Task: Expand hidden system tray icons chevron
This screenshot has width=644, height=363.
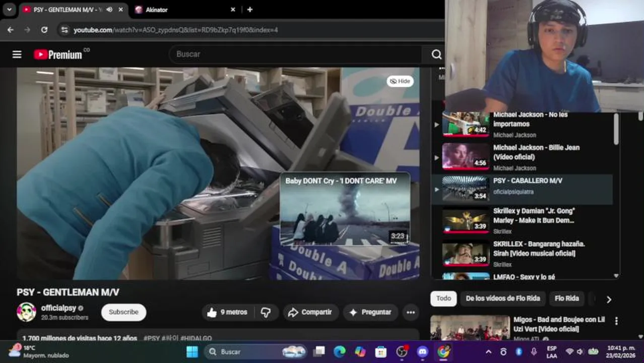Action: tap(488, 352)
